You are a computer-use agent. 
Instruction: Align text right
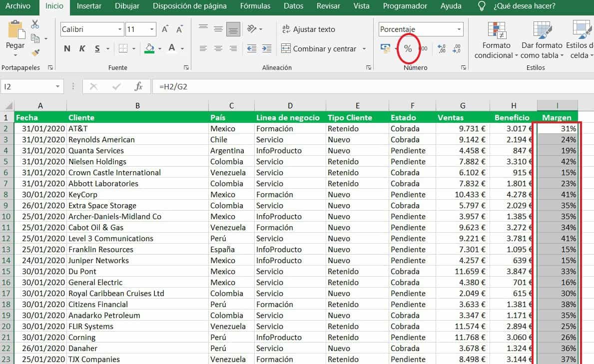point(233,48)
